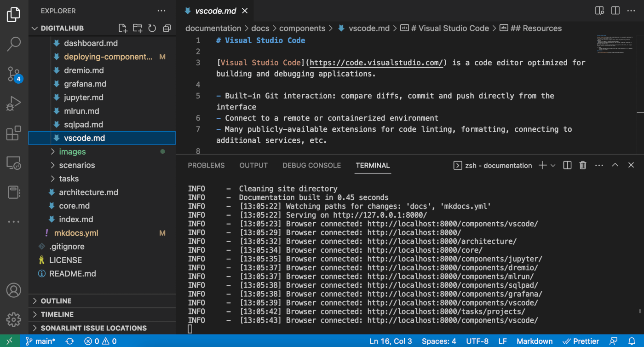This screenshot has width=644, height=347.
Task: Switch to the PROBLEMS tab
Action: tap(206, 165)
